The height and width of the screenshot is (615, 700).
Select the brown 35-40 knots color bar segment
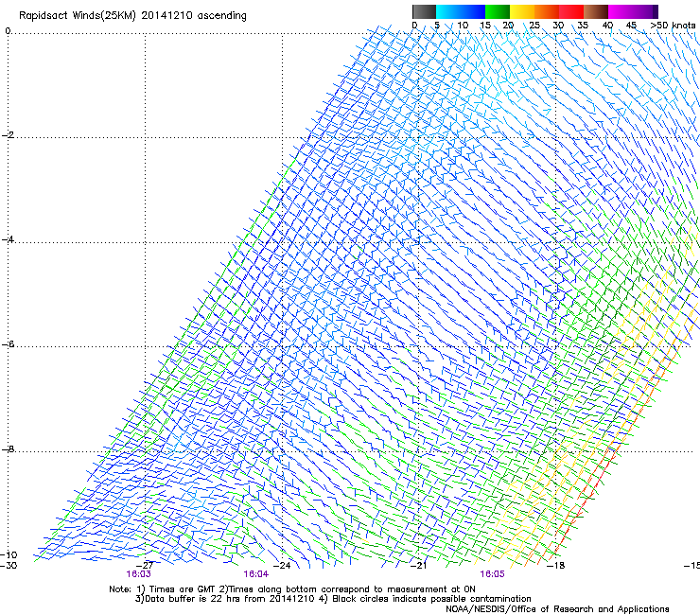point(596,11)
